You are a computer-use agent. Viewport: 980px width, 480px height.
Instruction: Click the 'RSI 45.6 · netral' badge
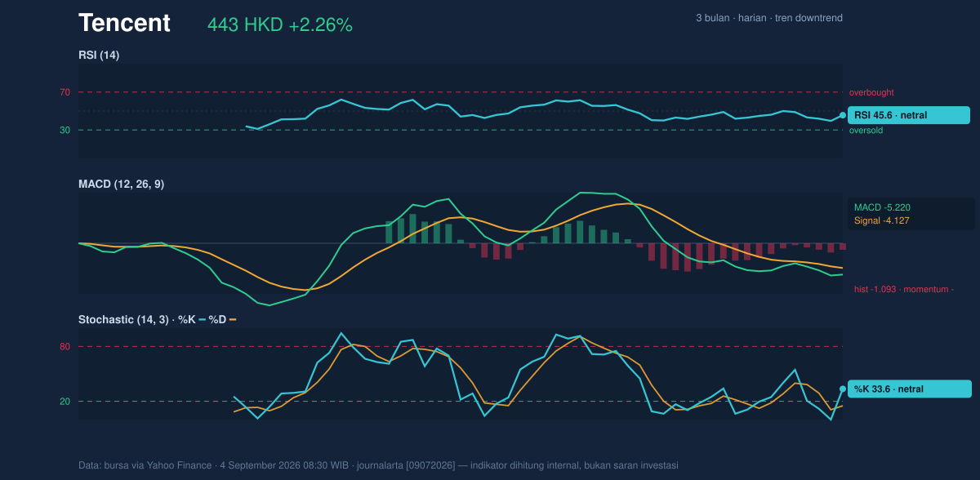pyautogui.click(x=909, y=115)
